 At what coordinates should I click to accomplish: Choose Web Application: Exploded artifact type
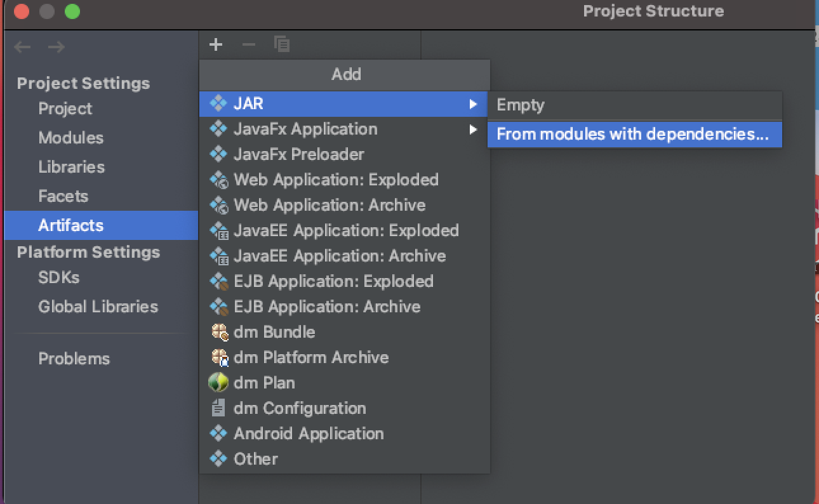[x=335, y=180]
